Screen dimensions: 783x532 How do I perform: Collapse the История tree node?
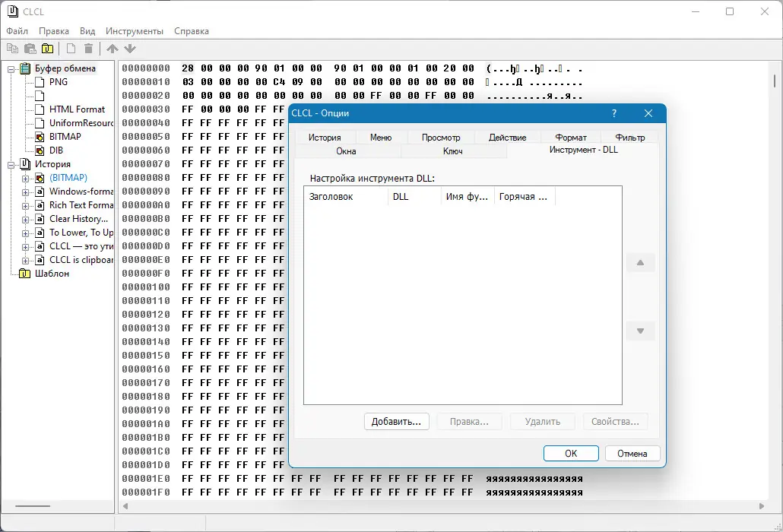click(x=11, y=165)
